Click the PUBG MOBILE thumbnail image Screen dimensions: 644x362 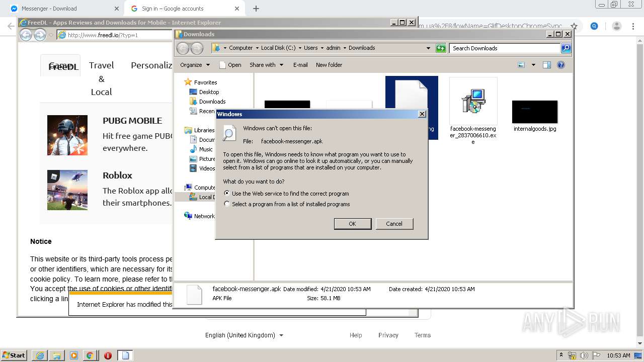point(67,135)
